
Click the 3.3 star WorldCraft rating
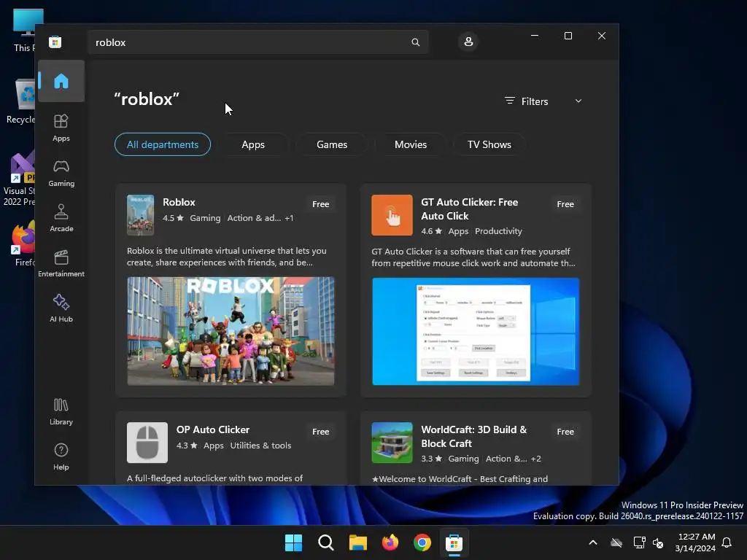(x=431, y=459)
